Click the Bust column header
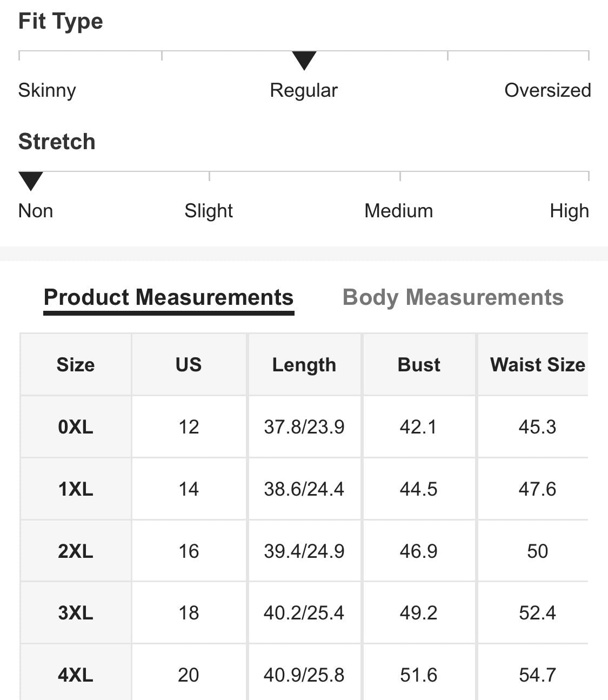The image size is (608, 700). coord(419,365)
